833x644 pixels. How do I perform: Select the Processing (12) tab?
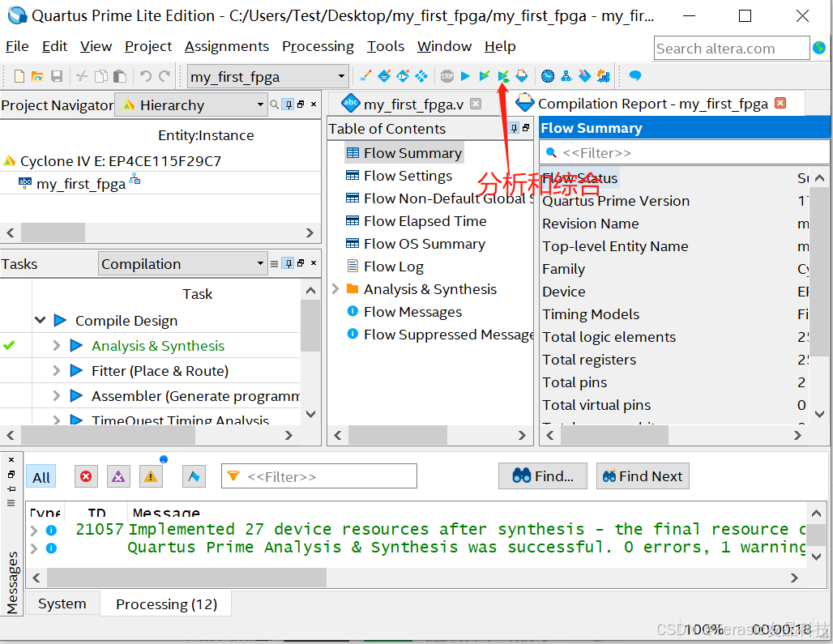tap(166, 604)
